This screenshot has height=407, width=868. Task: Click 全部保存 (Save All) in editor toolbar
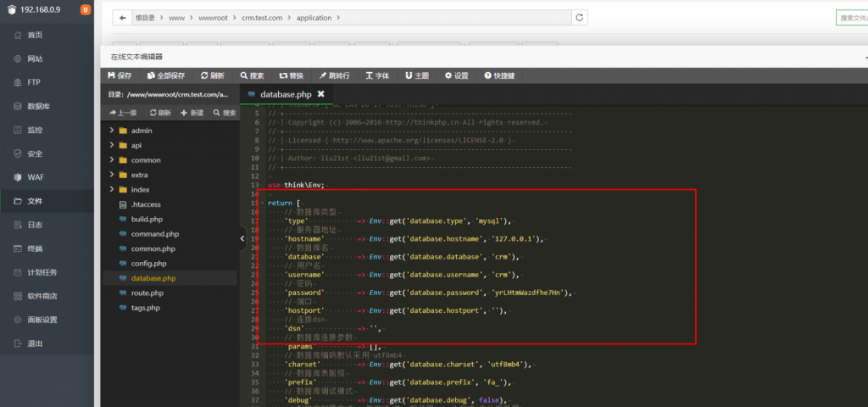[x=166, y=75]
